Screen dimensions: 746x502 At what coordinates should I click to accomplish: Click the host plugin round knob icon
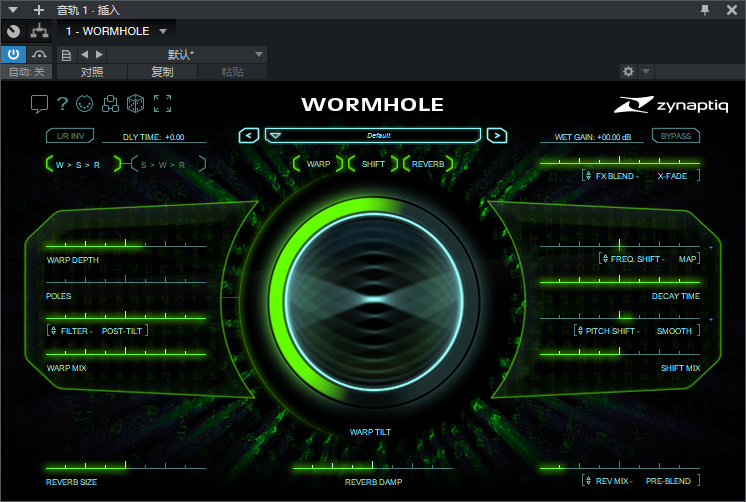click(14, 31)
